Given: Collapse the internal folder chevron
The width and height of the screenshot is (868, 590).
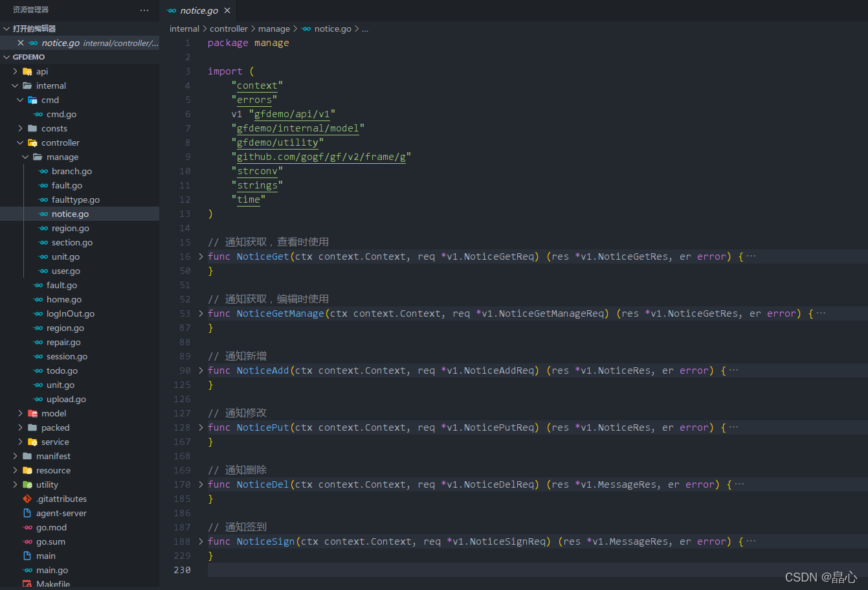Looking at the screenshot, I should 16,85.
